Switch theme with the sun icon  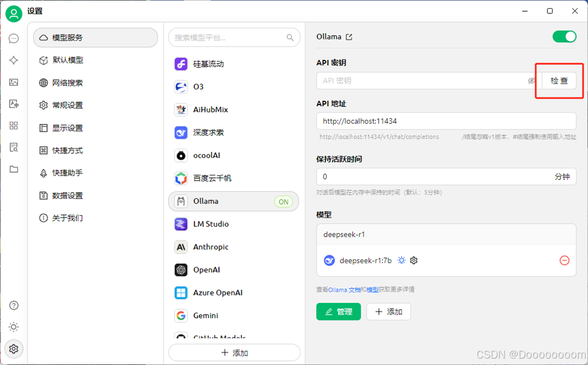pyautogui.click(x=13, y=327)
